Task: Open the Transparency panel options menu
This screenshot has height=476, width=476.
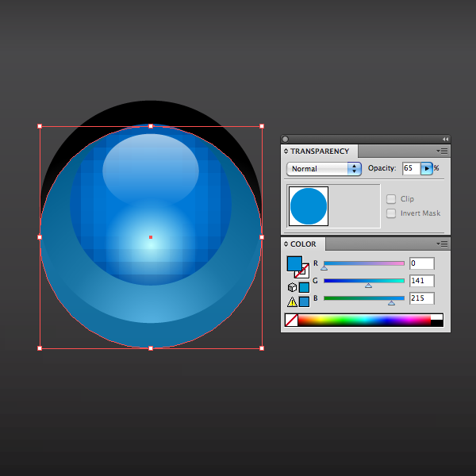Action: (443, 151)
